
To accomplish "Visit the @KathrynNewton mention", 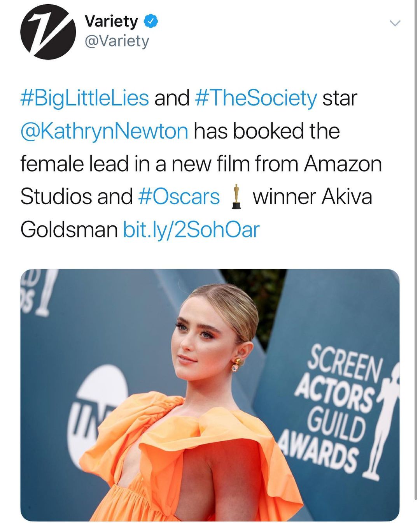I will tap(104, 131).
